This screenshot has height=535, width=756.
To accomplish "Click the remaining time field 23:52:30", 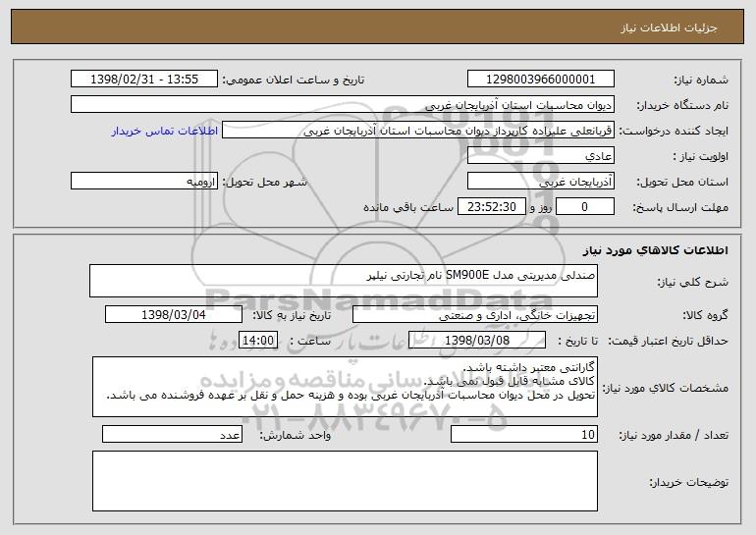I will tap(491, 207).
